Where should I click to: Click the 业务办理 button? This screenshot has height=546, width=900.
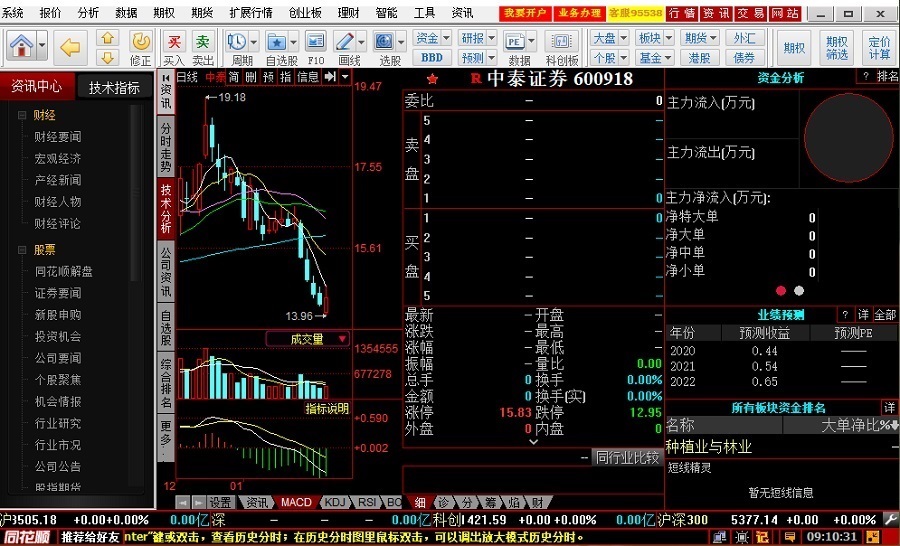(580, 13)
